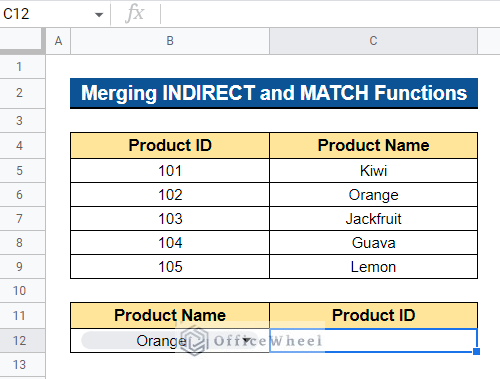Select the active cell C12
This screenshot has height=379, width=500.
373,340
